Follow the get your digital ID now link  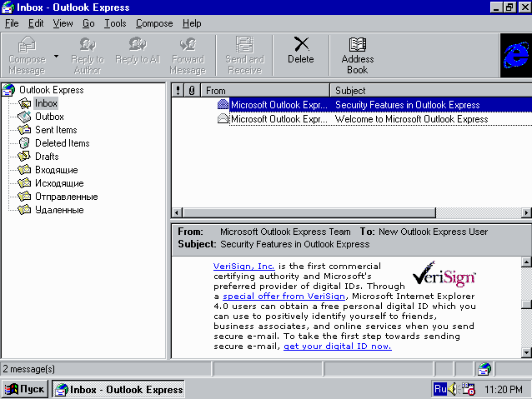pyautogui.click(x=338, y=347)
